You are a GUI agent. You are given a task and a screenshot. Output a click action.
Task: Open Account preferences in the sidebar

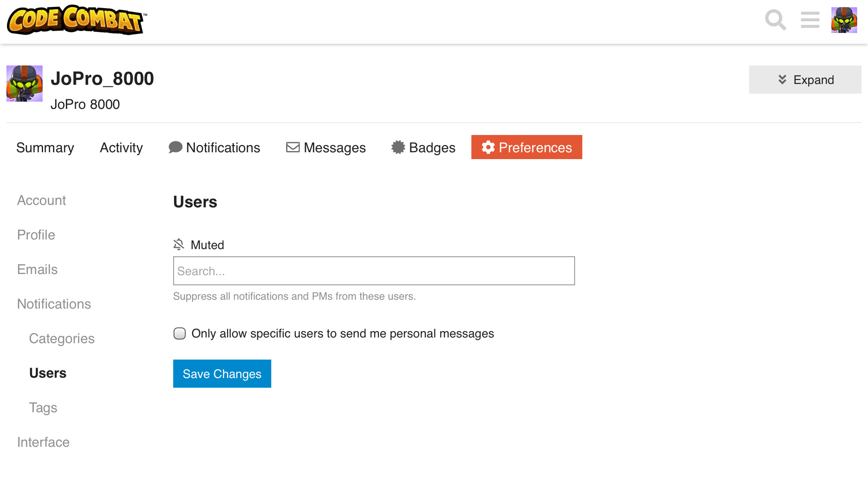click(x=41, y=200)
